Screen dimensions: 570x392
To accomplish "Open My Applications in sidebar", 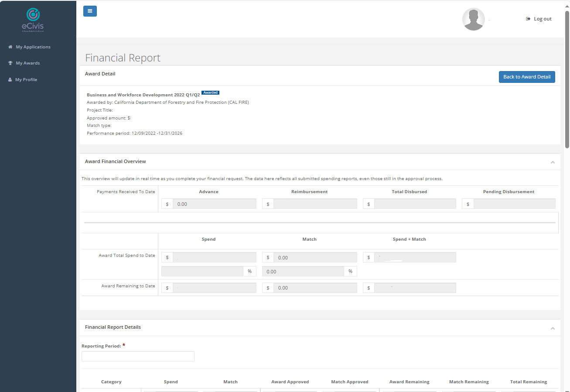I will click(x=33, y=47).
